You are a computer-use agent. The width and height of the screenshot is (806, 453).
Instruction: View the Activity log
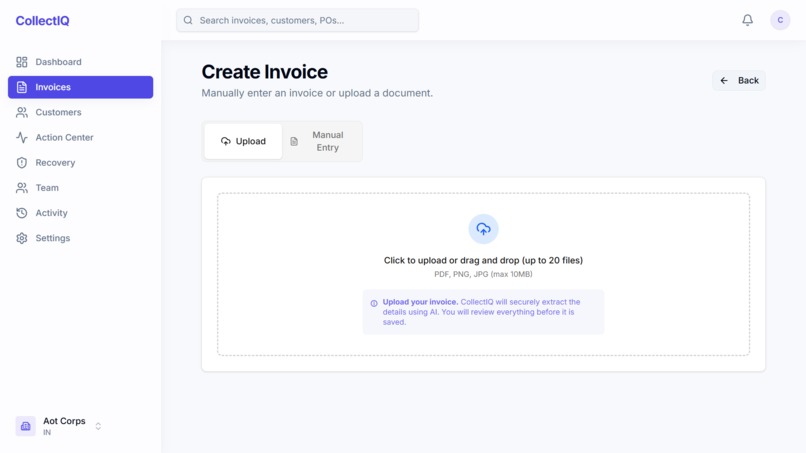(x=80, y=213)
